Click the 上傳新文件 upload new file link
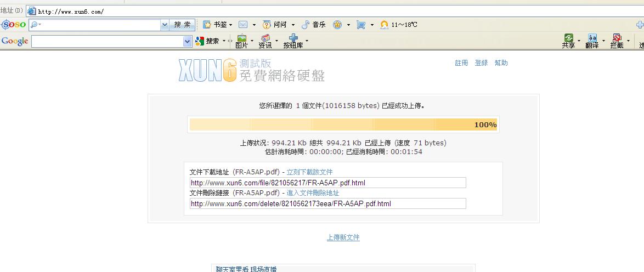This screenshot has height=272, width=644. coord(343,237)
